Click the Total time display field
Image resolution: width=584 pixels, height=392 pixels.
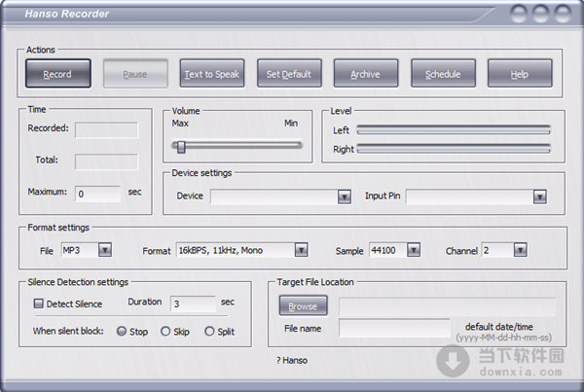(x=106, y=161)
